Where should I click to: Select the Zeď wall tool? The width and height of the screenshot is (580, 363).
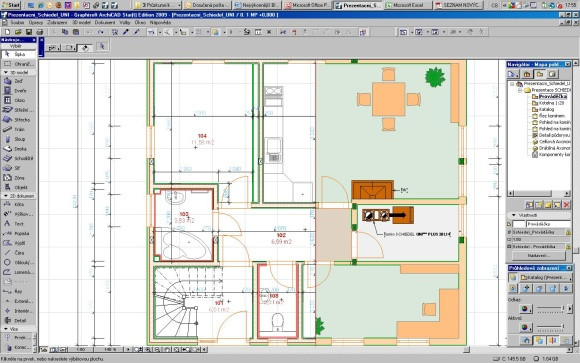point(18,81)
